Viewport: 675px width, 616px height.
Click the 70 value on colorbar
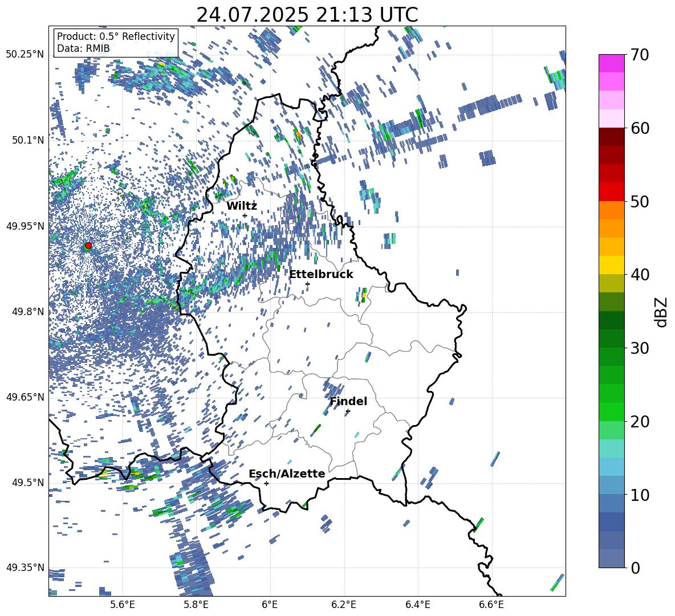pos(640,55)
